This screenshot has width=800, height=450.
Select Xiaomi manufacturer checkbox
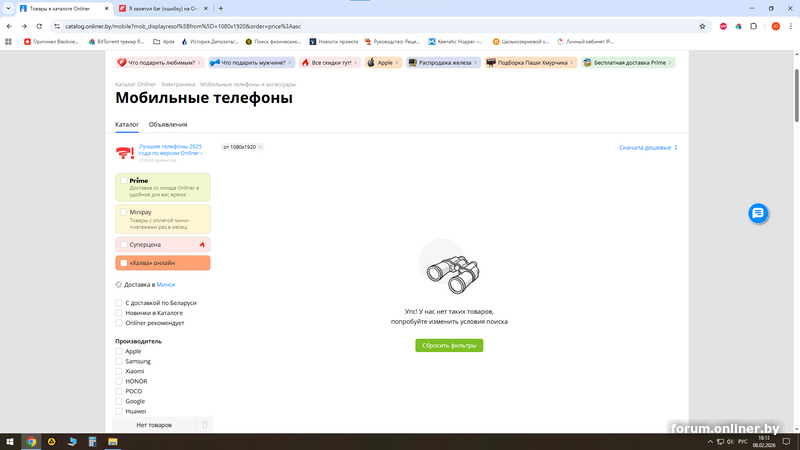click(118, 371)
